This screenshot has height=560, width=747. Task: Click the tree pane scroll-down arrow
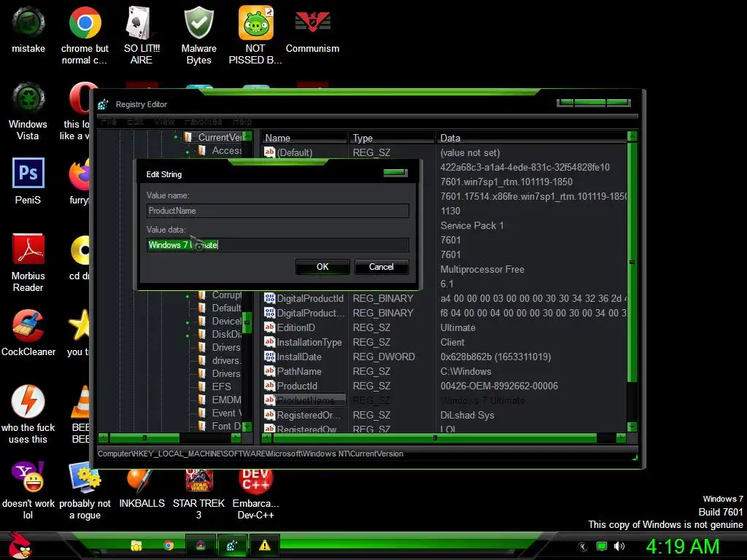tap(247, 427)
